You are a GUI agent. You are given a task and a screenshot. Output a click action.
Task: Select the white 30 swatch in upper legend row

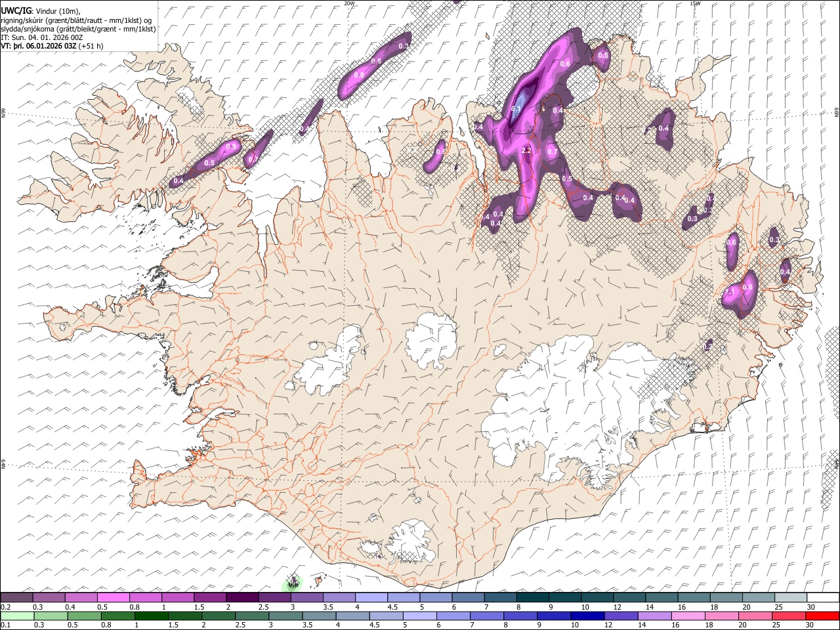[823, 597]
